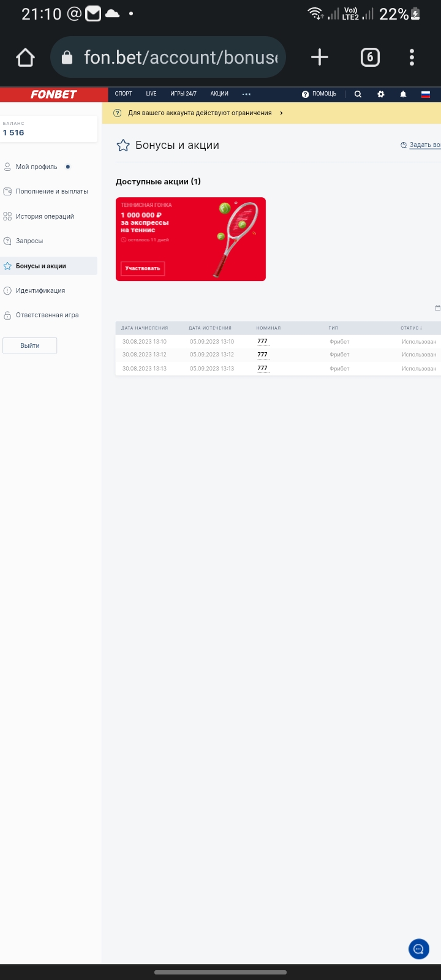Open the tennis race promo banner
Viewport: 441px width, 980px height.
click(190, 239)
